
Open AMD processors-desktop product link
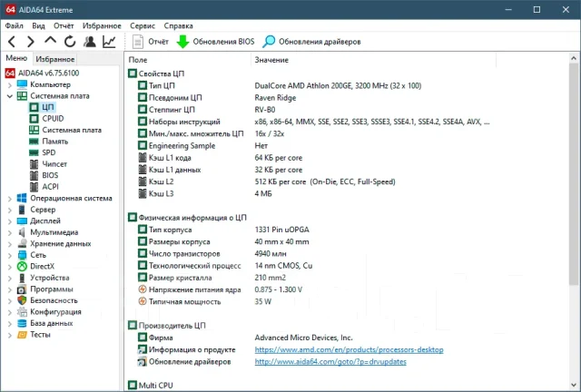(349, 349)
